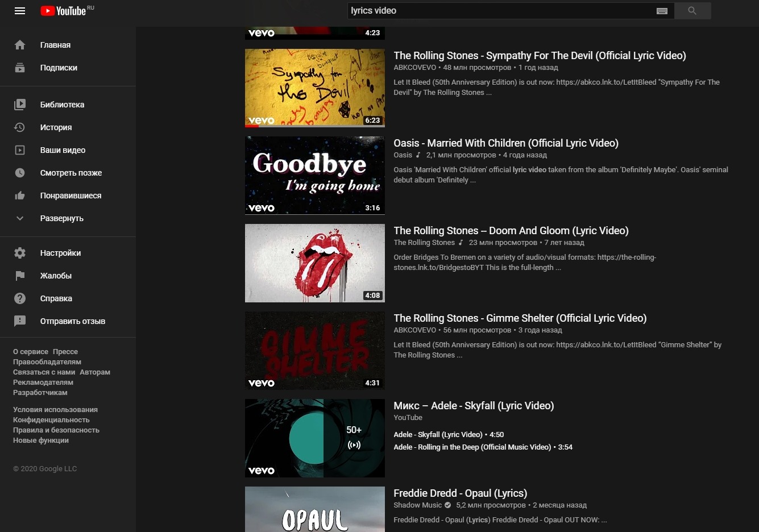
Task: Open title Freddie Dredd - Opaul (Lyrics)
Action: point(461,493)
